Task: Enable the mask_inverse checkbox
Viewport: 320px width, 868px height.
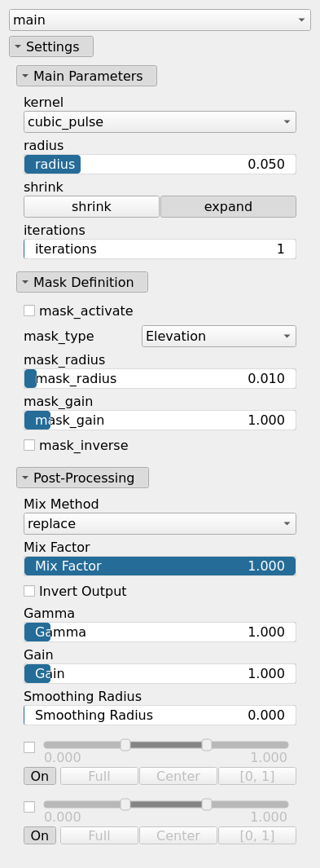Action: click(x=29, y=445)
